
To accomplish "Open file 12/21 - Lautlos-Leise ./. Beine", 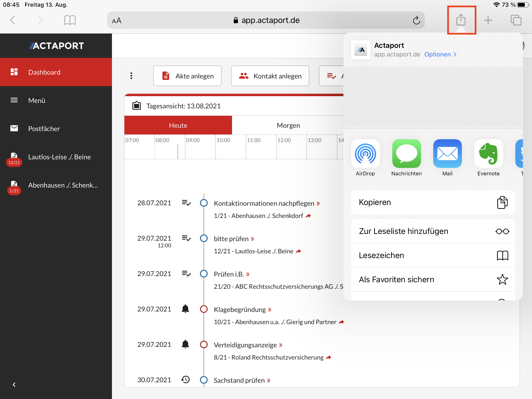I will pyautogui.click(x=254, y=251).
